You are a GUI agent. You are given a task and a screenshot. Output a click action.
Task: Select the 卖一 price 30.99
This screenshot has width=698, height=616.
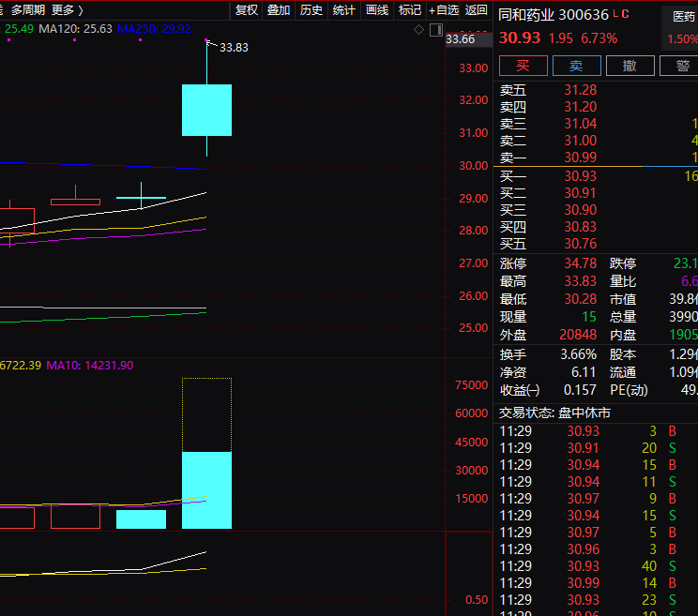(581, 158)
